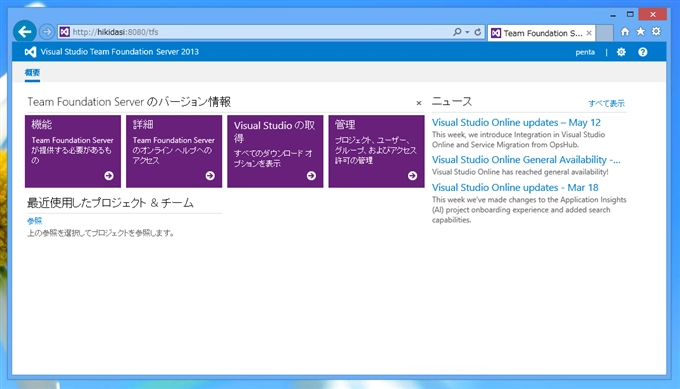Image resolution: width=680 pixels, height=389 pixels.
Task: Open favorites star icon
Action: (x=640, y=32)
